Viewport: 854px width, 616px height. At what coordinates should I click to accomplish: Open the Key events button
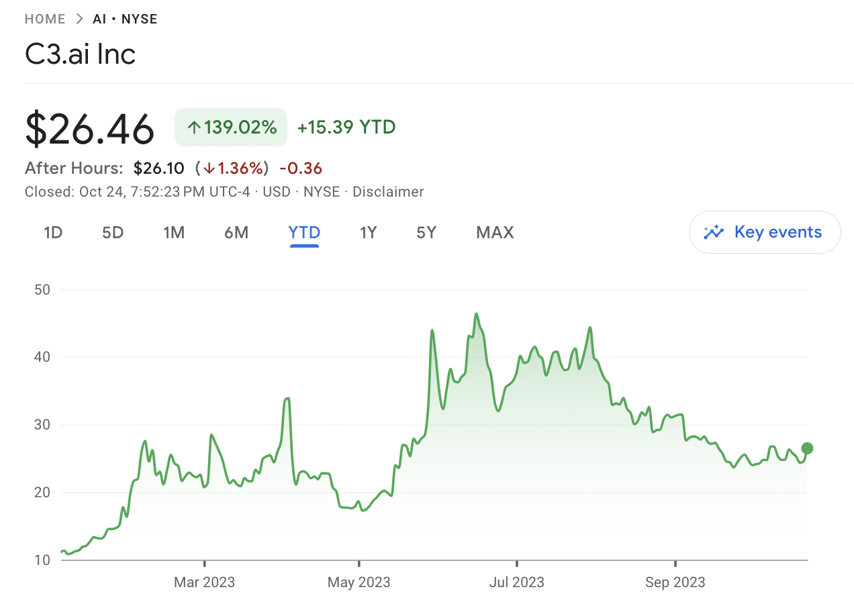(765, 232)
